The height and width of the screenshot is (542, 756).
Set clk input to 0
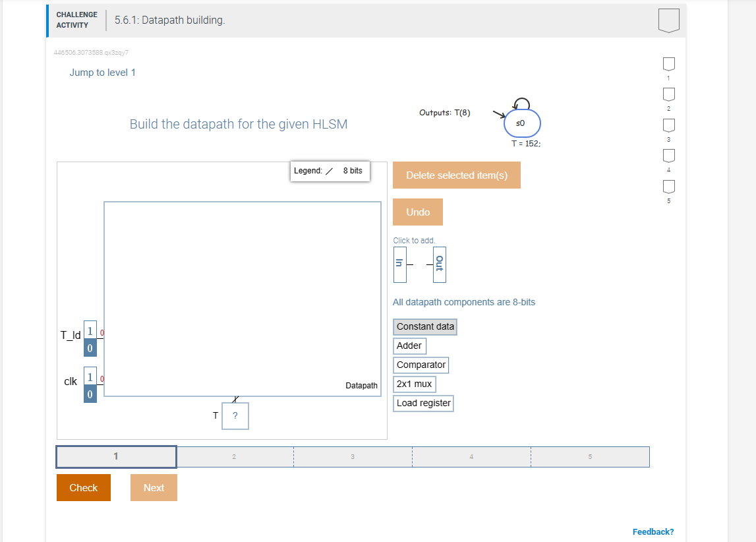(90, 394)
